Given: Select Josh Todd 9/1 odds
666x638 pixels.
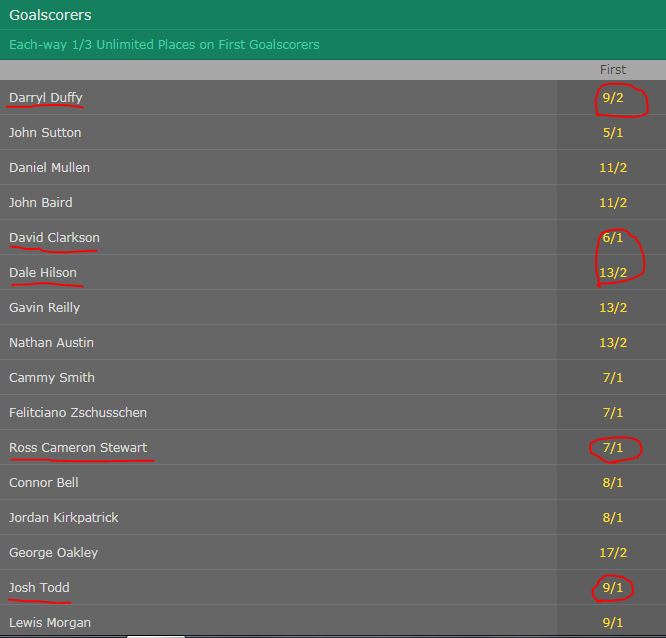Looking at the screenshot, I should click(612, 587).
